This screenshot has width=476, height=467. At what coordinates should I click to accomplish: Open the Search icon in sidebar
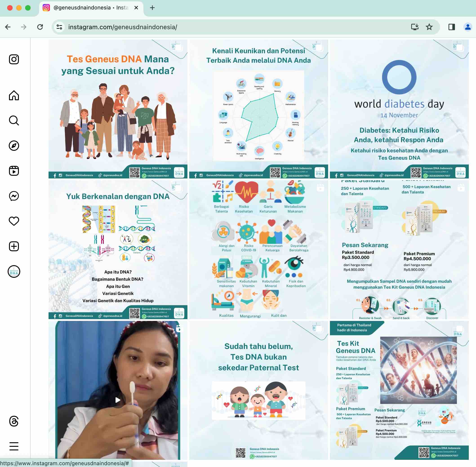tap(14, 121)
